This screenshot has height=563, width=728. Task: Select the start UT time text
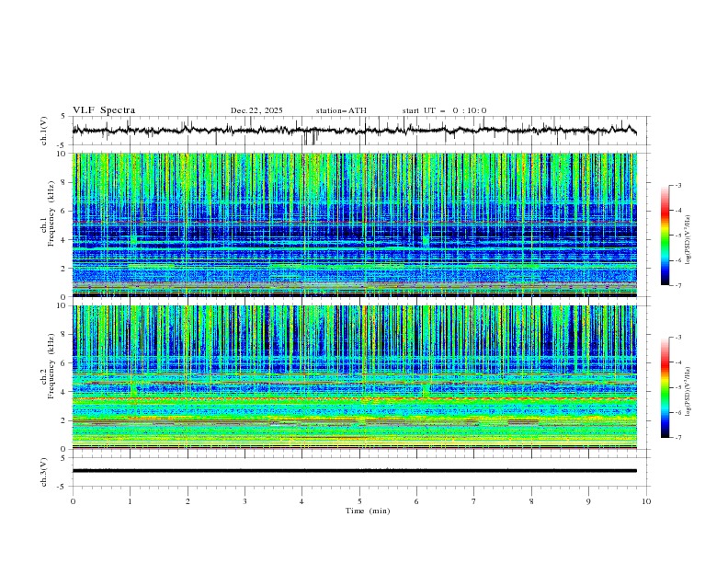click(x=444, y=110)
